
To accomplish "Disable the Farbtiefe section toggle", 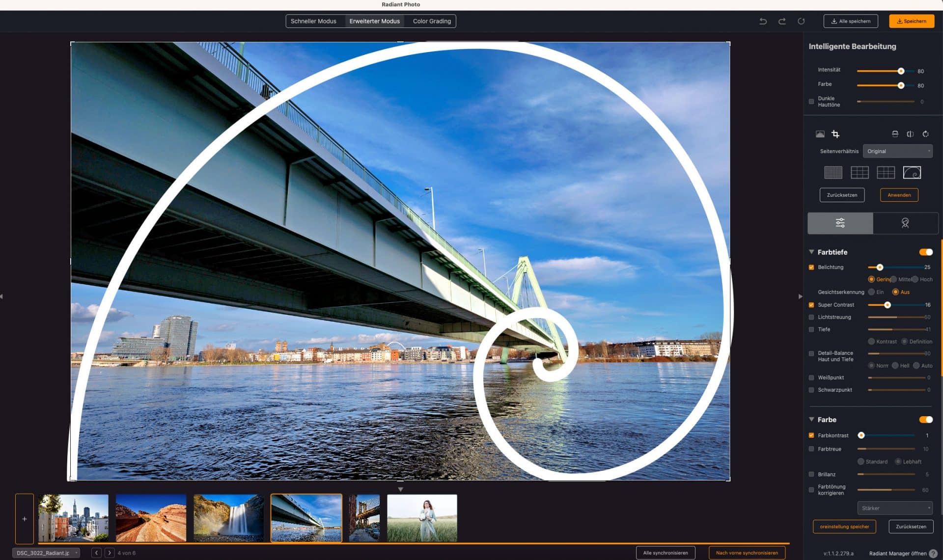I will pyautogui.click(x=925, y=252).
